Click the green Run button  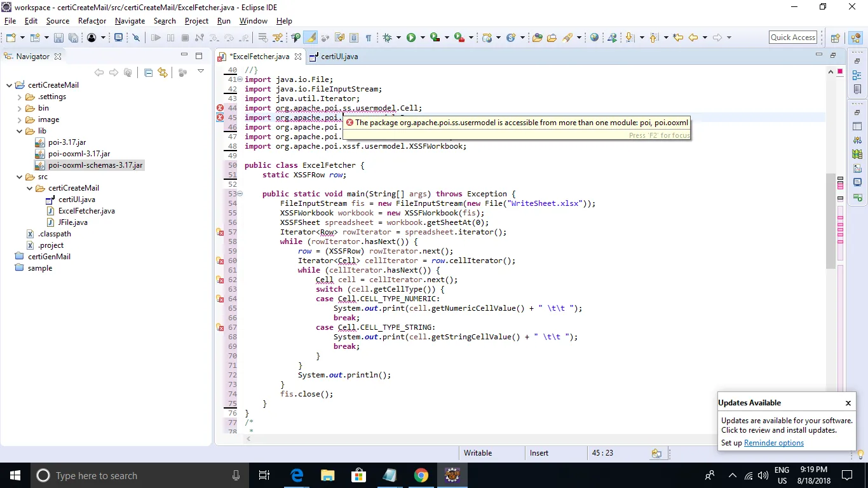[411, 38]
